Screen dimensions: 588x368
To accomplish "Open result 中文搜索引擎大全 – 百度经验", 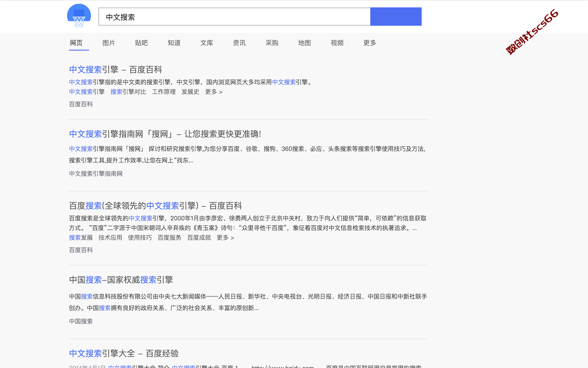I will click(x=124, y=354).
